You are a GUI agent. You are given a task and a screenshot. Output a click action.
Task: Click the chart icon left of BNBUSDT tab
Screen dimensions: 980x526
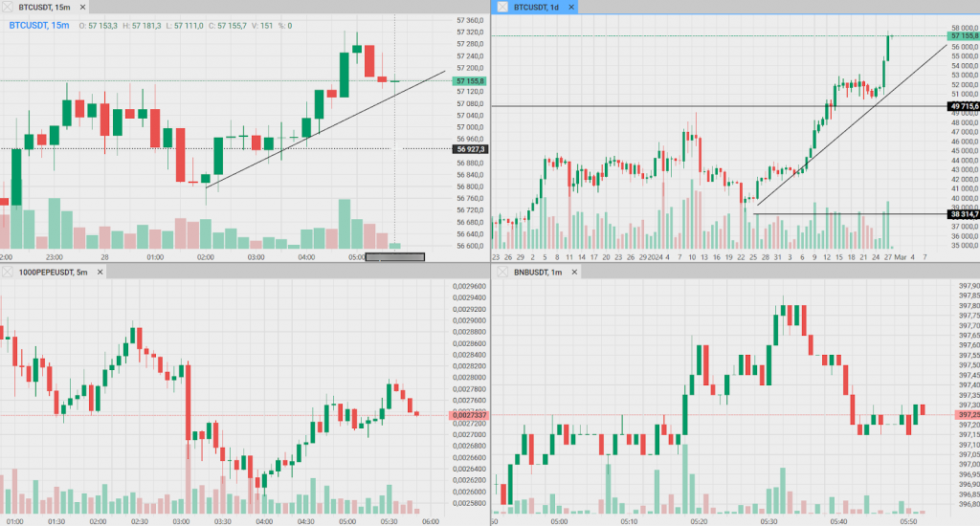click(x=502, y=272)
